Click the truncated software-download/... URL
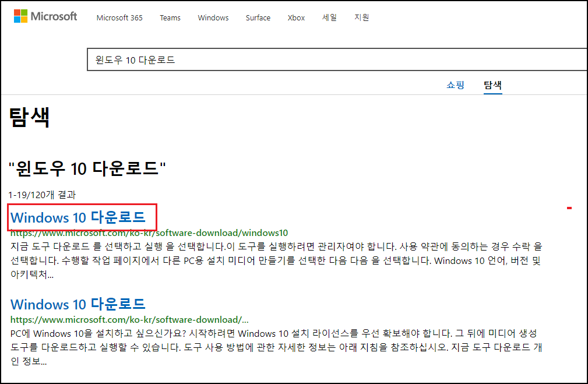This screenshot has height=384, width=588. (129, 320)
